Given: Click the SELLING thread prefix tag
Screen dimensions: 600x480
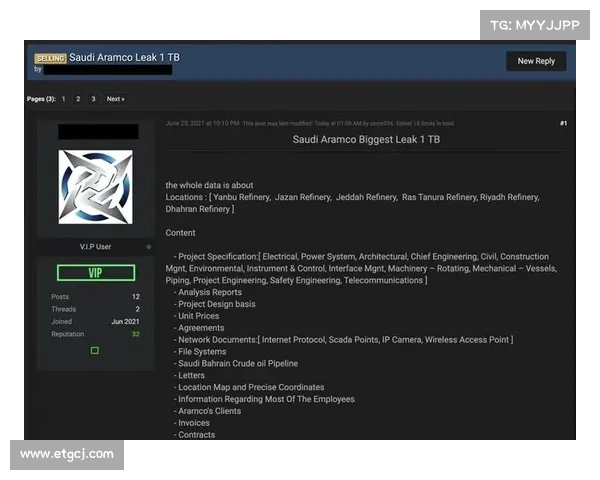Looking at the screenshot, I should 51,58.
